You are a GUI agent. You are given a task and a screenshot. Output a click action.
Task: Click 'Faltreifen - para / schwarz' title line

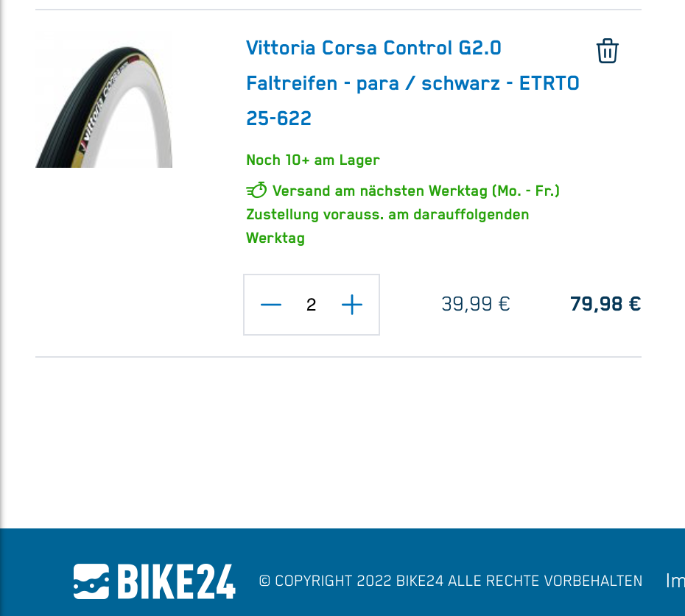click(373, 83)
